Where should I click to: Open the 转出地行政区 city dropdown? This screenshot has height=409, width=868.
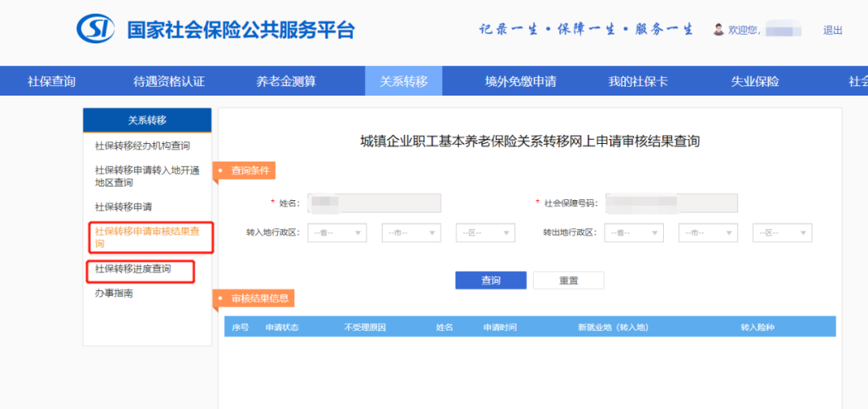[x=708, y=233]
